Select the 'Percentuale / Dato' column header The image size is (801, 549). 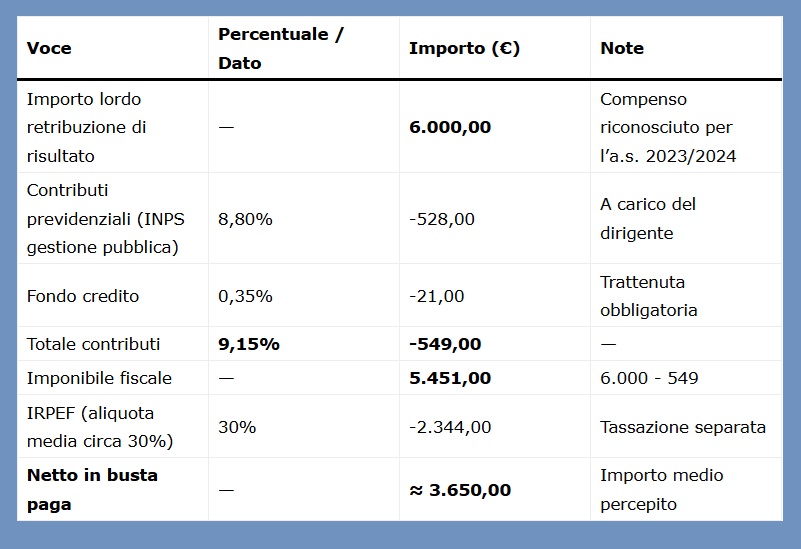pyautogui.click(x=280, y=48)
